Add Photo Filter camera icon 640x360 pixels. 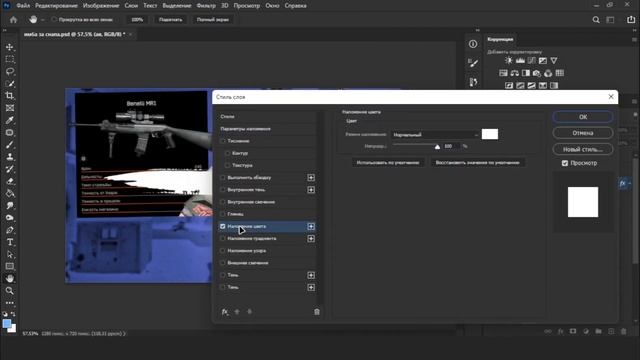[x=537, y=73]
